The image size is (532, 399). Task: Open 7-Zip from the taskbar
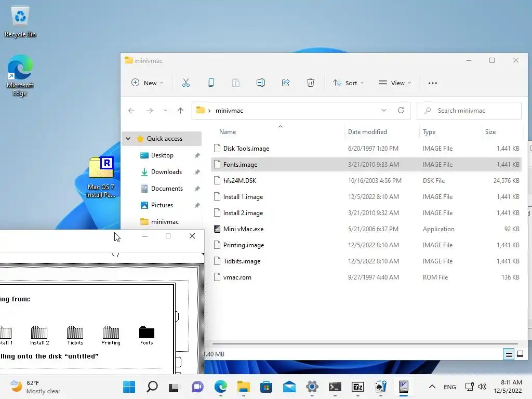pyautogui.click(x=357, y=387)
